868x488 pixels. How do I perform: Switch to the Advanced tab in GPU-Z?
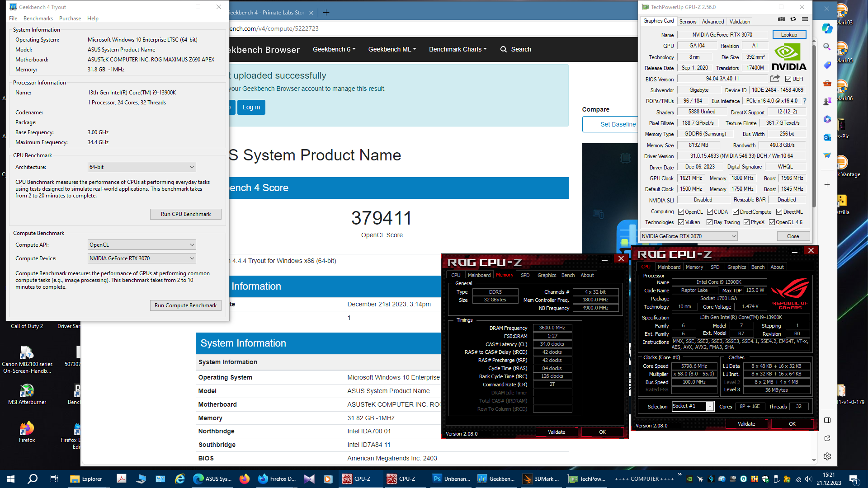point(713,21)
